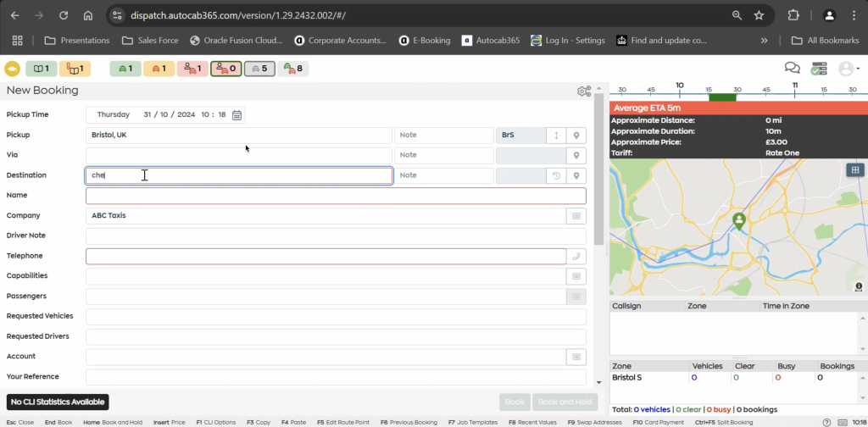Focus the Telephone input field
Viewport: 868px width, 427px height.
pos(326,256)
